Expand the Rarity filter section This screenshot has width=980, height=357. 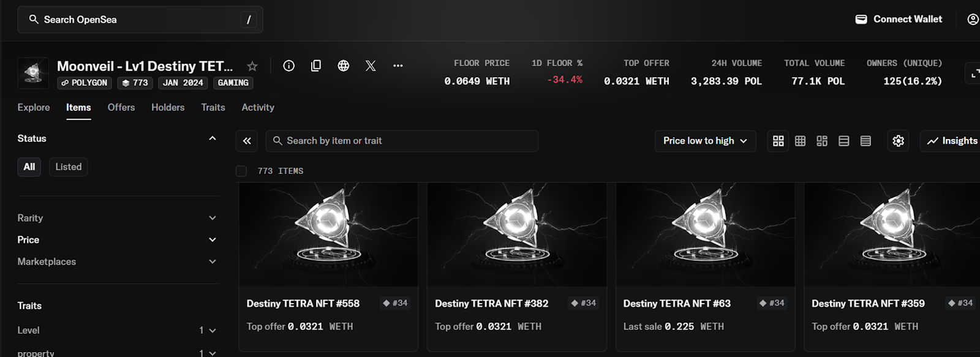pos(118,218)
